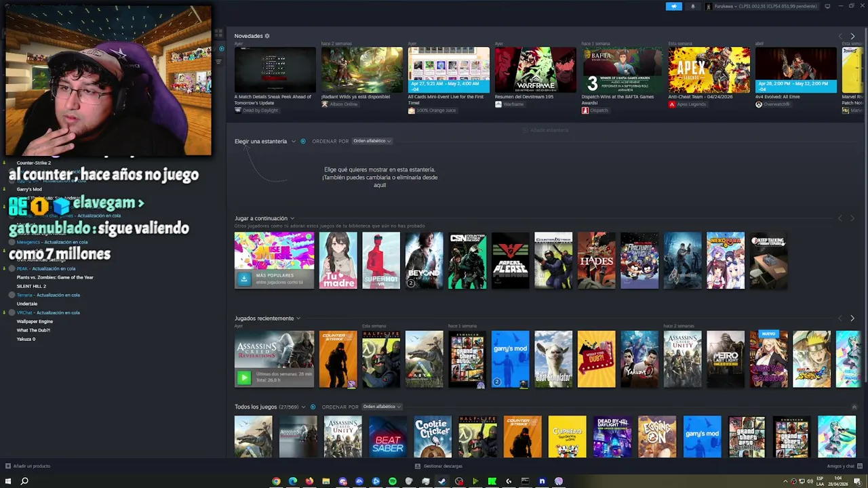Image resolution: width=868 pixels, height=488 pixels.
Task: Select Garry's Mod in the library list
Action: tap(29, 189)
